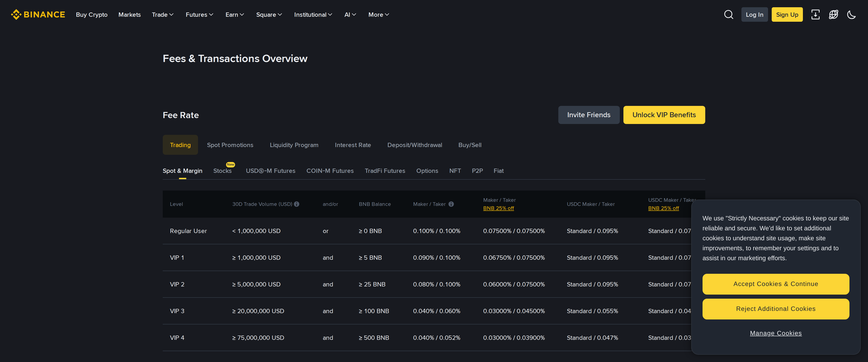Click '0.090% / 0.100%' fee cell
Screen dimensions: 868x362
[x=437, y=257]
